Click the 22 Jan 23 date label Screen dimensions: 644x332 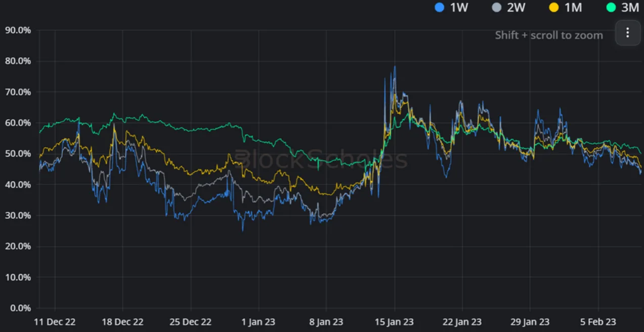[462, 322]
